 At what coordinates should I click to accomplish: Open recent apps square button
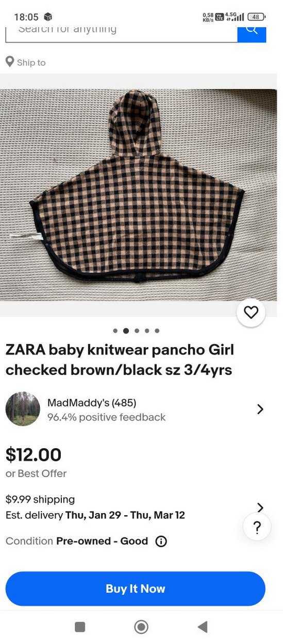[80, 626]
